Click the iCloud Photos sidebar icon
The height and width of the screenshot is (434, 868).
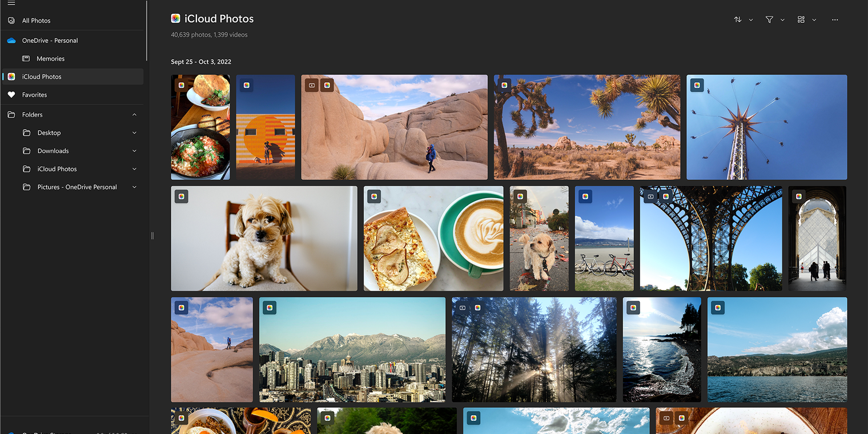tap(11, 77)
